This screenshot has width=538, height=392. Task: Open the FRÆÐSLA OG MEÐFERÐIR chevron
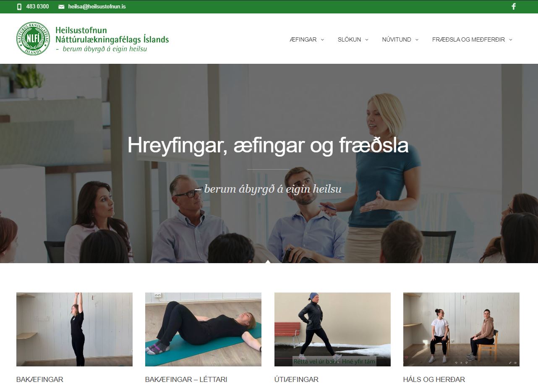coord(510,40)
